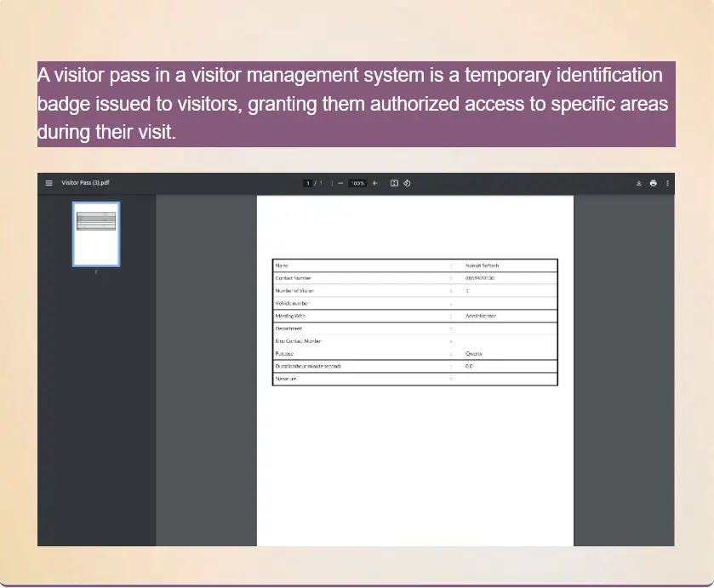714x588 pixels.
Task: Download the Visitor Pass PDF
Action: point(639,183)
